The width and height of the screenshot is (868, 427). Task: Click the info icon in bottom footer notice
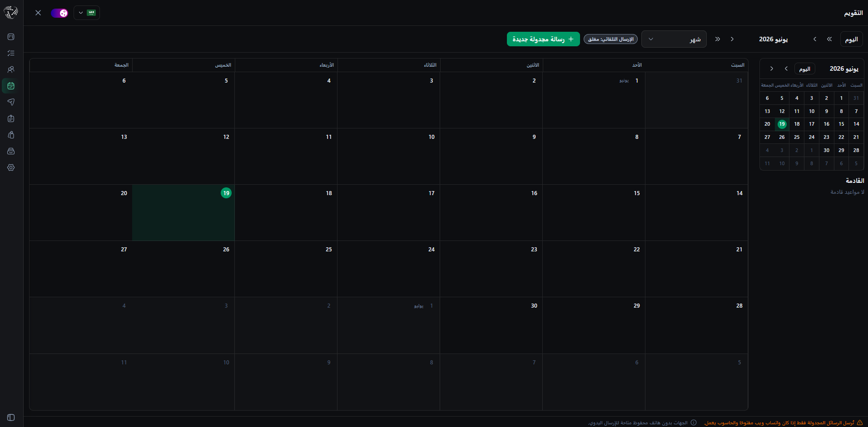(x=694, y=422)
